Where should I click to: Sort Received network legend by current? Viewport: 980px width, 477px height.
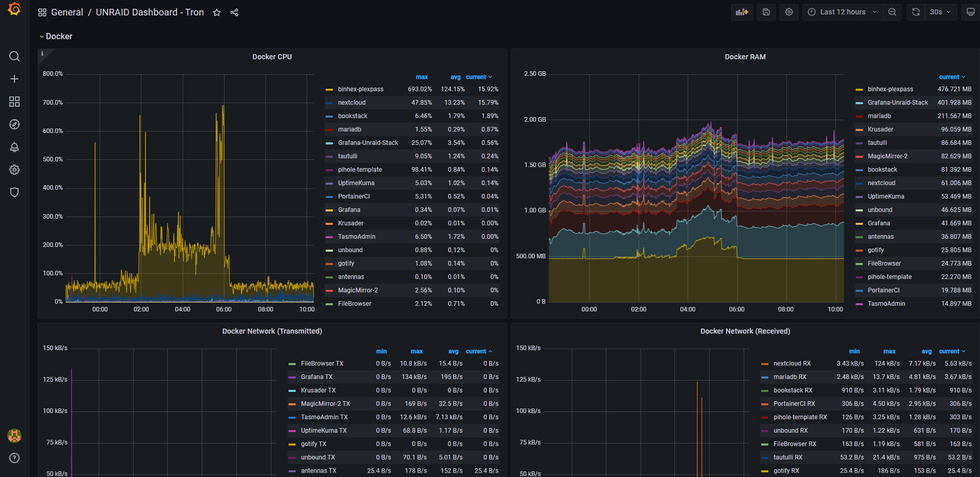pyautogui.click(x=952, y=351)
